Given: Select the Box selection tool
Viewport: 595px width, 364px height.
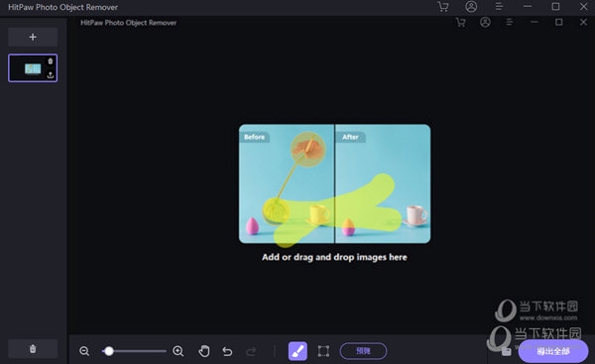Looking at the screenshot, I should pos(323,351).
